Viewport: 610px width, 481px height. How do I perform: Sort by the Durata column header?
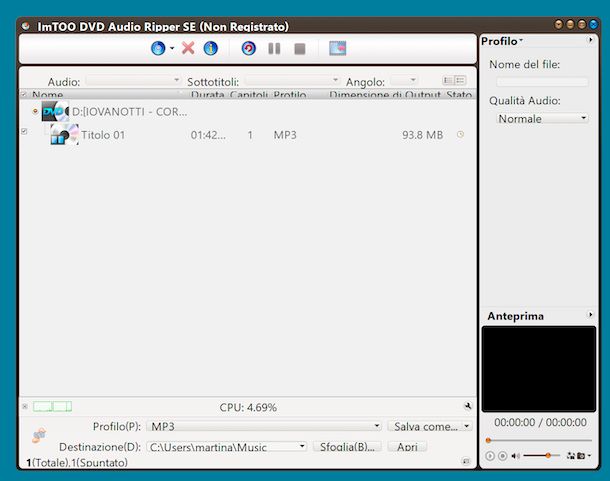coord(207,95)
